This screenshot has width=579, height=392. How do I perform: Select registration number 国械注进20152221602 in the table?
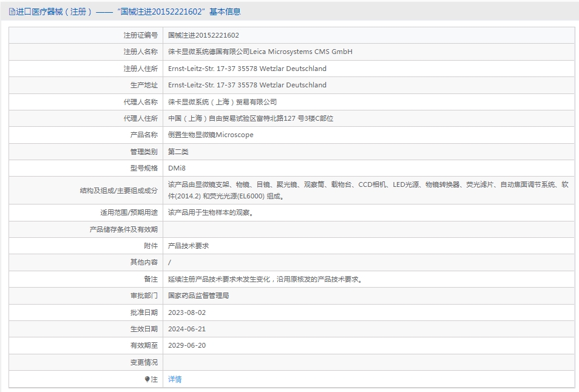[203, 35]
